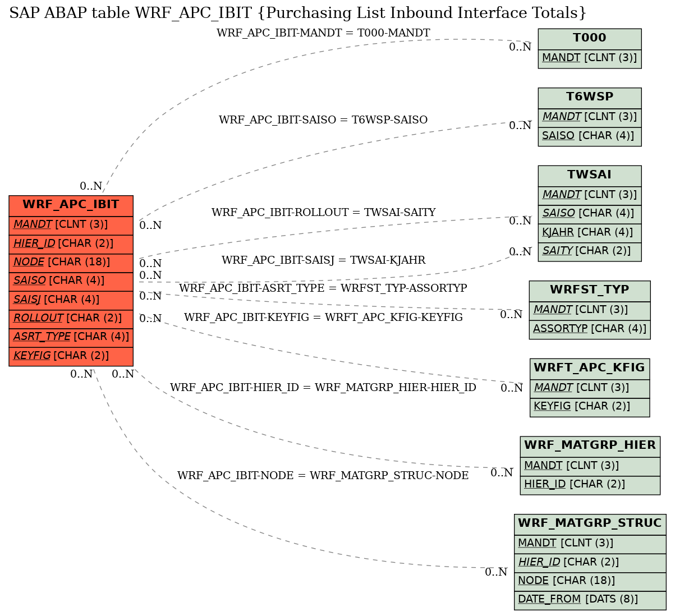Click 0..N cardinality next to WRF_MATGRP_HIER table

point(502,473)
